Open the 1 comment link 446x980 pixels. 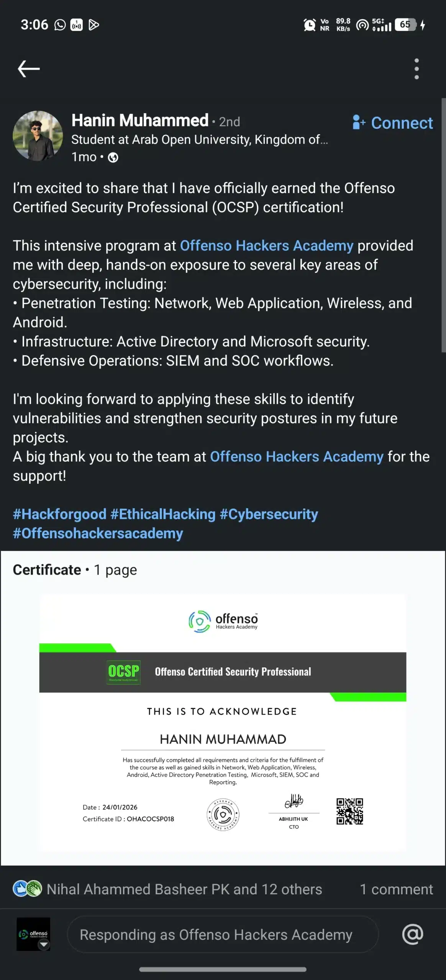(x=396, y=889)
